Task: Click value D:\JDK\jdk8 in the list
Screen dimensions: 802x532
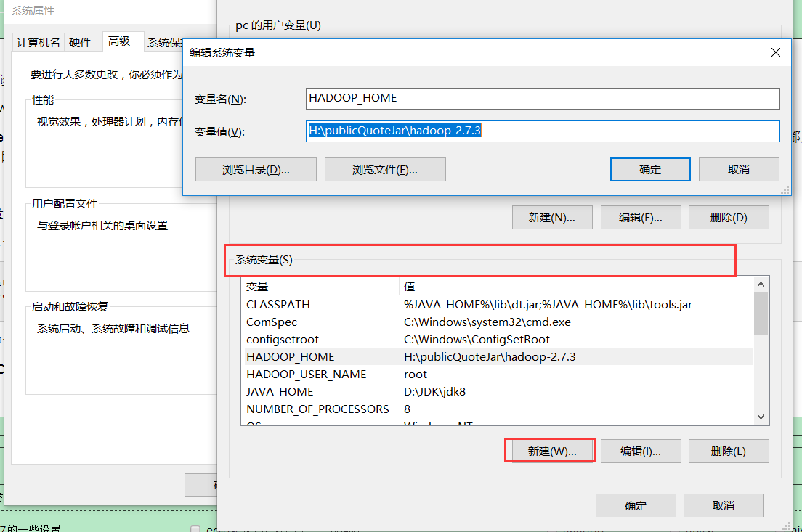Action: click(x=434, y=391)
